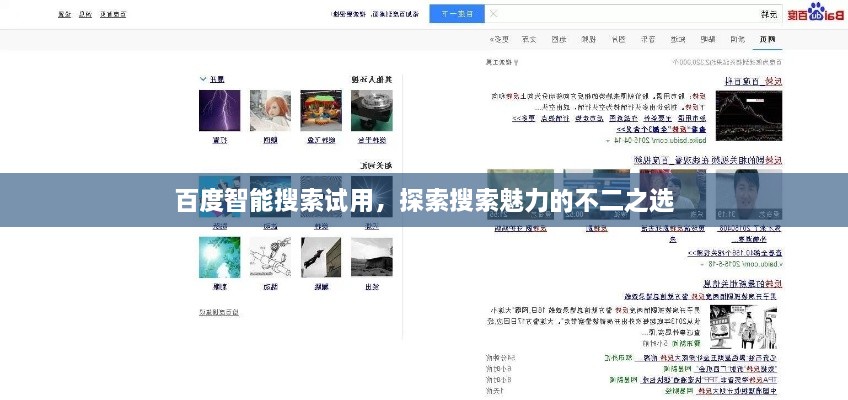This screenshot has width=848, height=400.
Task: Open the sunlight through leaves thumbnail
Action: click(x=220, y=257)
